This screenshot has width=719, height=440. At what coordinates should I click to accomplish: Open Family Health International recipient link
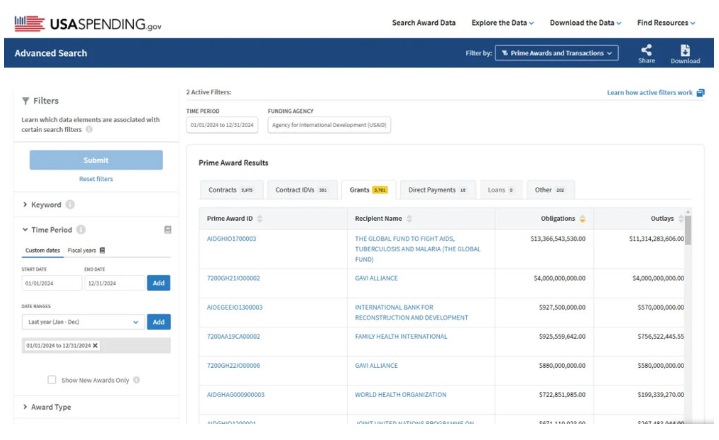pyautogui.click(x=401, y=336)
